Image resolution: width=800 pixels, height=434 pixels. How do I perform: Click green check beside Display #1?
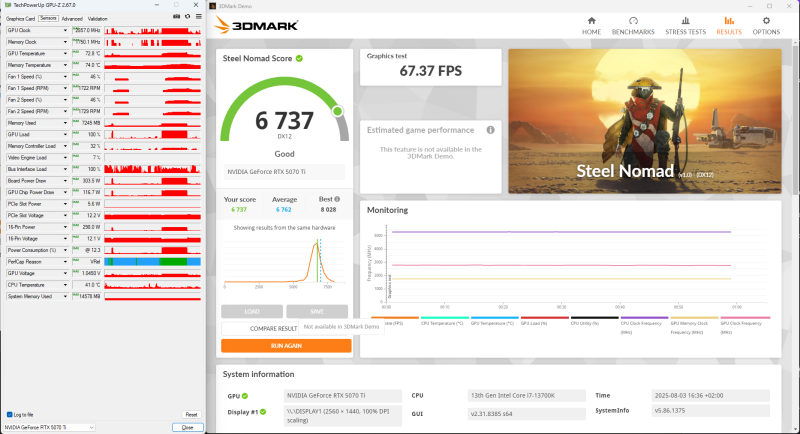pyautogui.click(x=263, y=412)
